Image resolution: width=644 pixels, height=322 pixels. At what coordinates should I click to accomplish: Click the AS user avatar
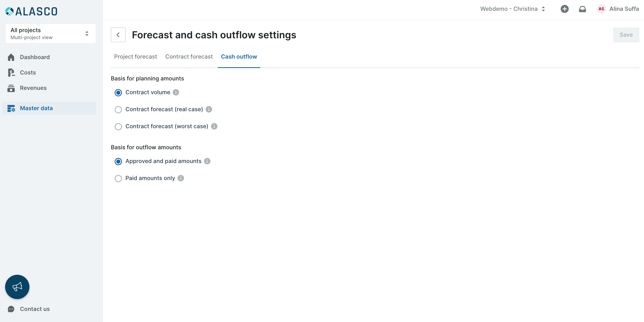pos(601,9)
